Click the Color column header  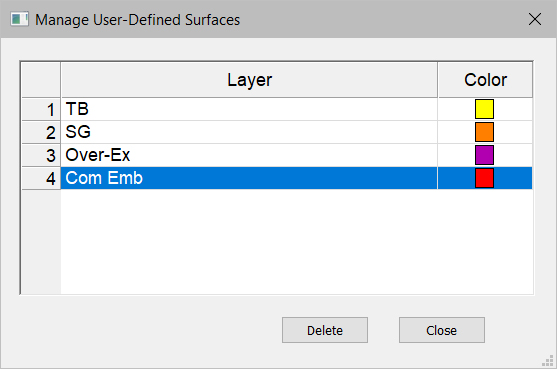click(x=485, y=80)
